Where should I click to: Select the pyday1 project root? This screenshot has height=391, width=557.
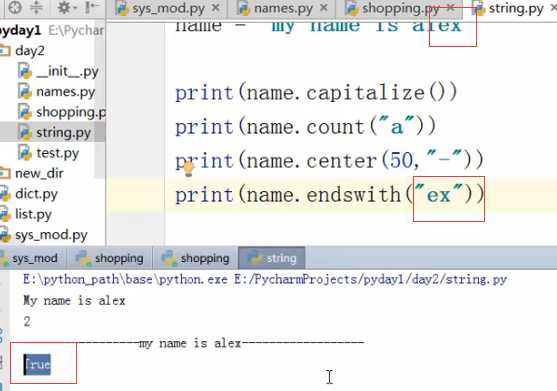tap(20, 31)
